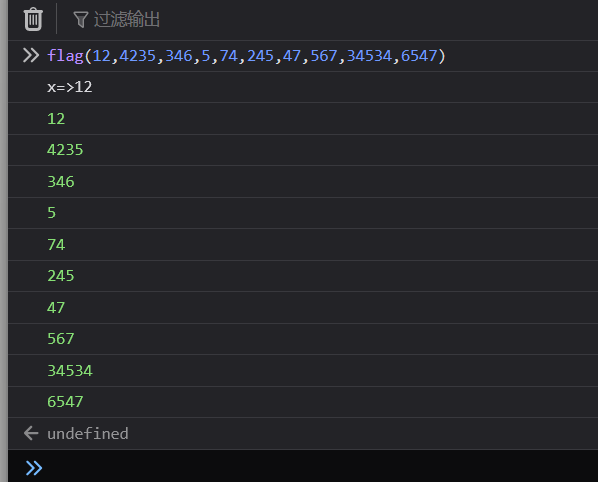598x482 pixels.
Task: Clear console output with trash icon
Action: [x=33, y=19]
